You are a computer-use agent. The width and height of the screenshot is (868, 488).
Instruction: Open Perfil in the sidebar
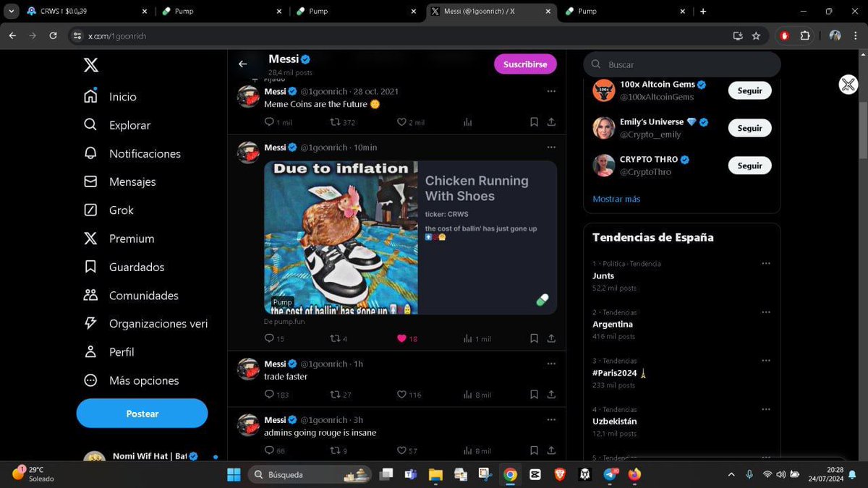(109, 352)
